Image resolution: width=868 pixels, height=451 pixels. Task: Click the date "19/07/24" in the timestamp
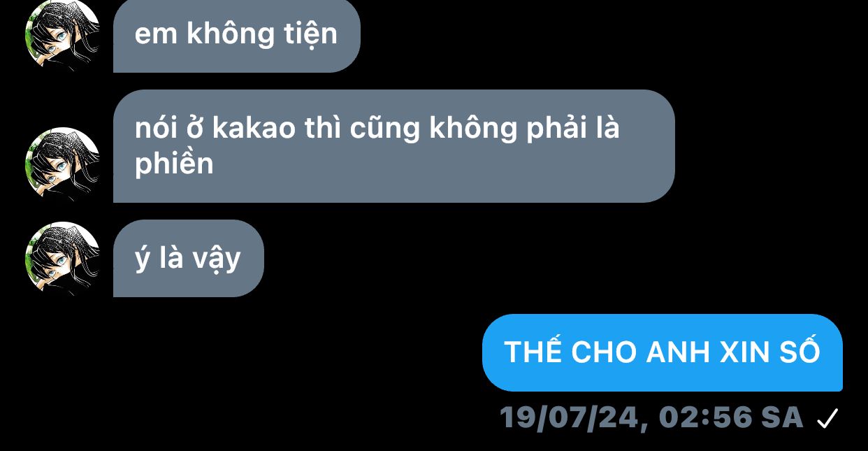(570, 418)
